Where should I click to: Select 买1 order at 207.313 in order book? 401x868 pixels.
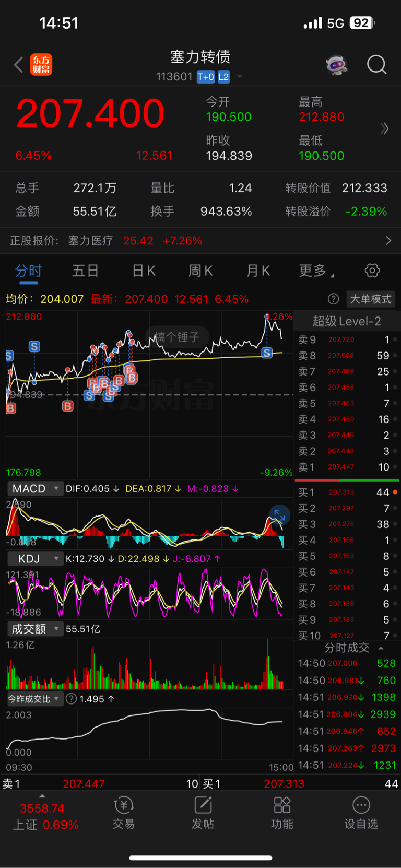tap(347, 492)
